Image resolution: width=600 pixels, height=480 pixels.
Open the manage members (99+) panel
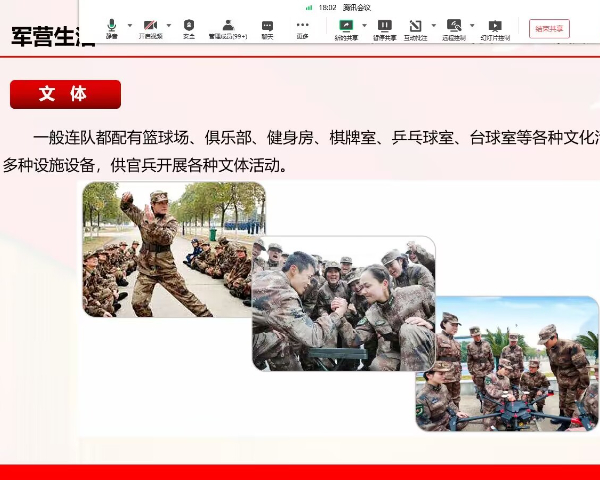click(228, 29)
